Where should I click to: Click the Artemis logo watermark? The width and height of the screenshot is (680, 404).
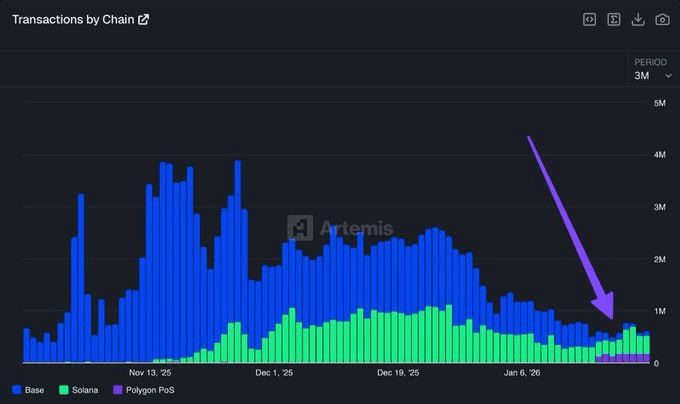click(x=340, y=228)
